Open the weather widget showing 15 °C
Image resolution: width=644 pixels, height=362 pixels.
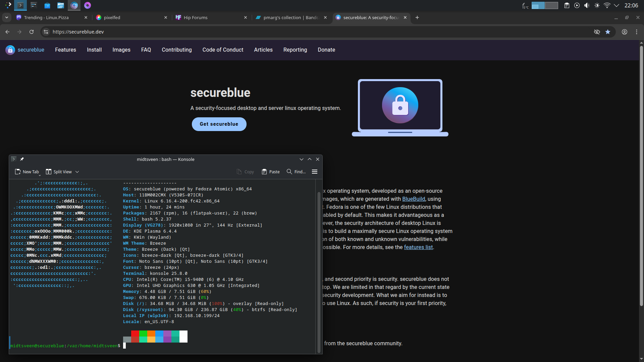pyautogui.click(x=525, y=5)
